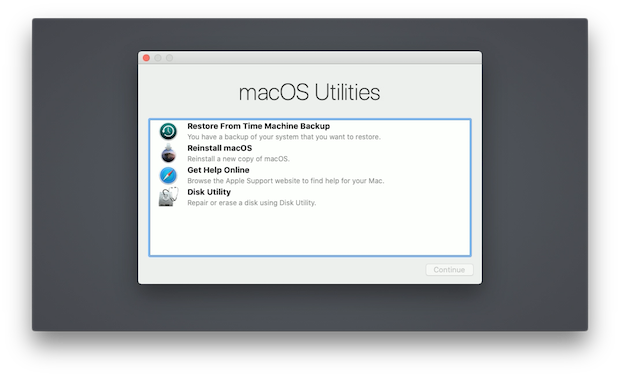Viewport: 620px width, 377px height.
Task: Click the Disk Utility stethoscope icon
Action: point(168,197)
